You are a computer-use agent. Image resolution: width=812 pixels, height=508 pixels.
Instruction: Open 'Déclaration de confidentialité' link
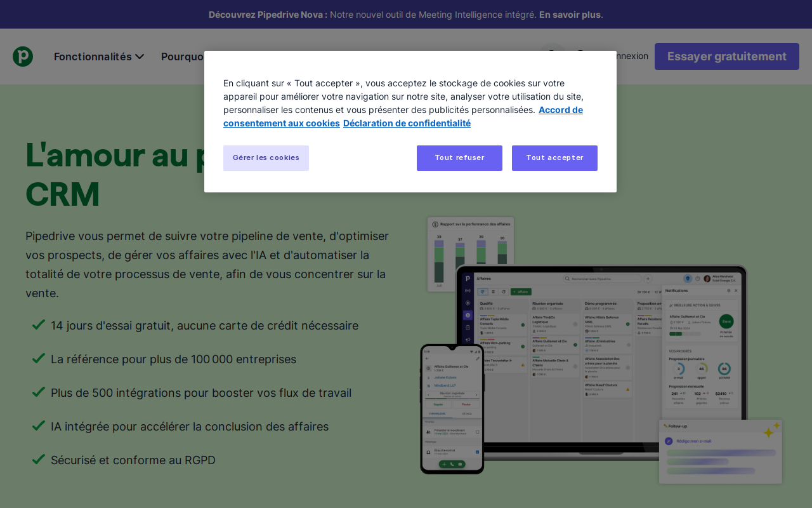(407, 123)
